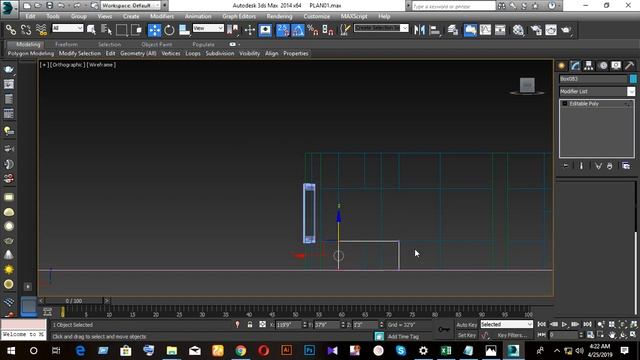Toggle Window/Crossing selection mode
Image resolution: width=640 pixels, height=360 pixels.
(x=137, y=30)
